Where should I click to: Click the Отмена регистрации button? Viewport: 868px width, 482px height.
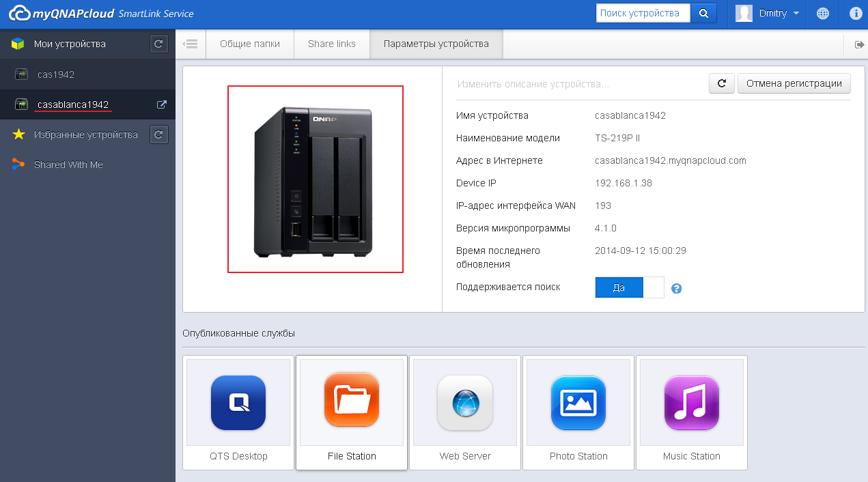[794, 83]
